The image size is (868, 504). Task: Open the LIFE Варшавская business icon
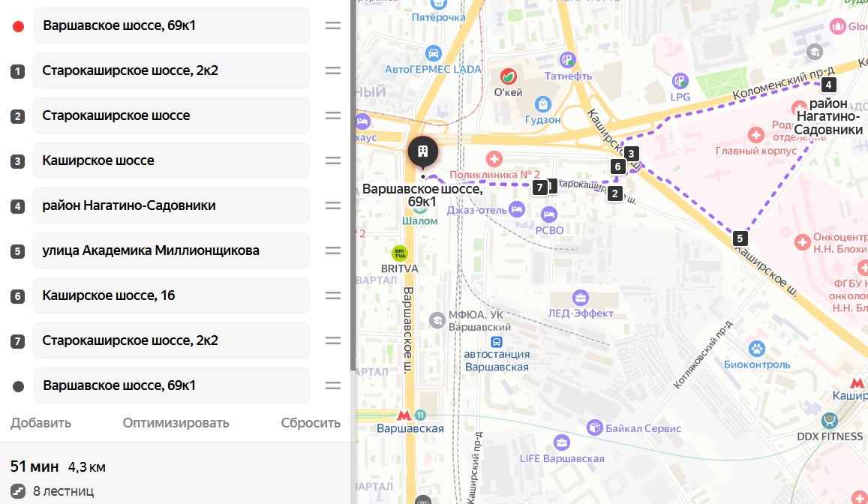coord(561,442)
